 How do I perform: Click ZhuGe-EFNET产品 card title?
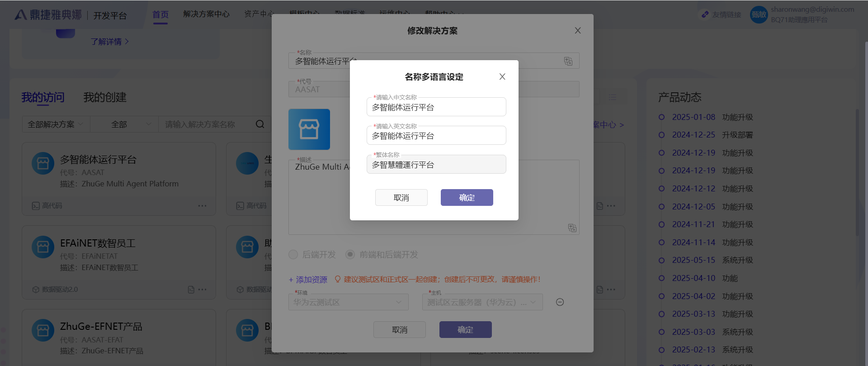(101, 327)
